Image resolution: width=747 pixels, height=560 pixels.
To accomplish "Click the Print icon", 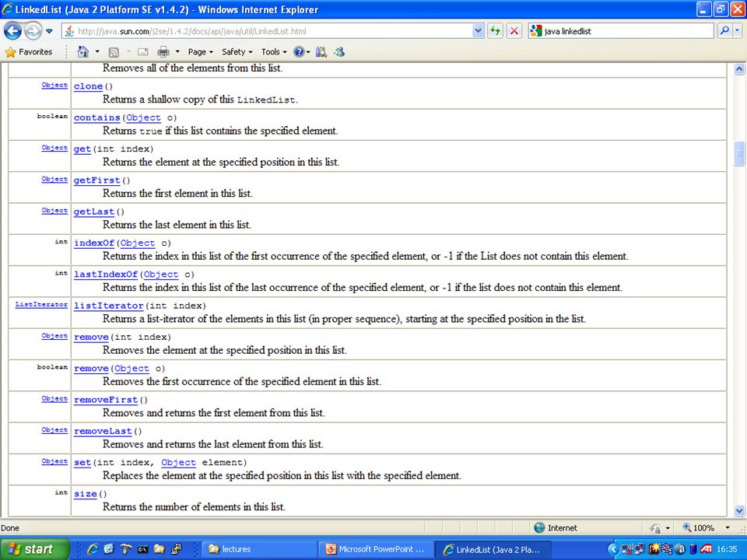I will (163, 51).
